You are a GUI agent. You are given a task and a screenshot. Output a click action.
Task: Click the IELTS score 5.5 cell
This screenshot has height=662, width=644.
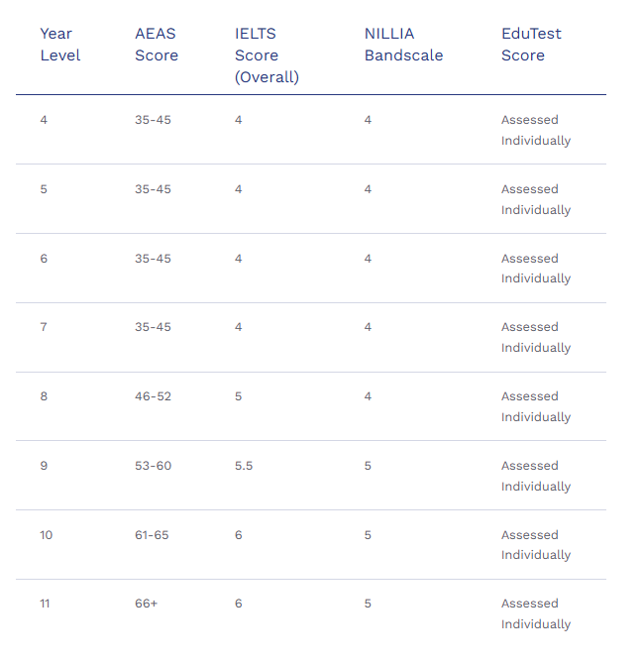click(x=244, y=466)
